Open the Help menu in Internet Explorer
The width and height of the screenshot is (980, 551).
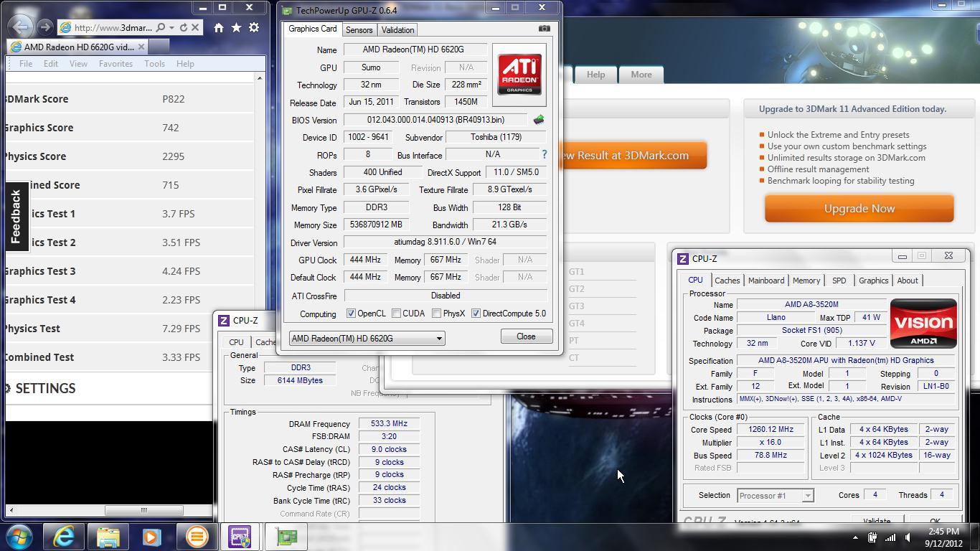click(x=185, y=64)
